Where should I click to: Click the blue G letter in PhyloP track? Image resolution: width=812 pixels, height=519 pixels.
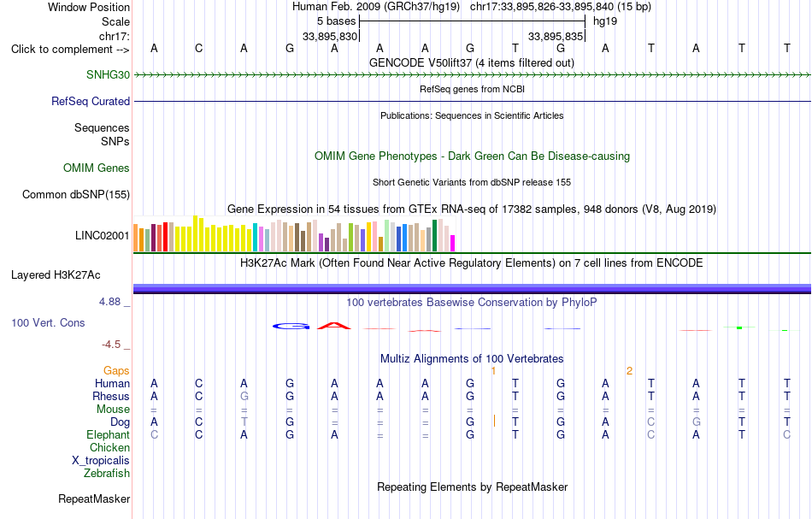tap(291, 327)
